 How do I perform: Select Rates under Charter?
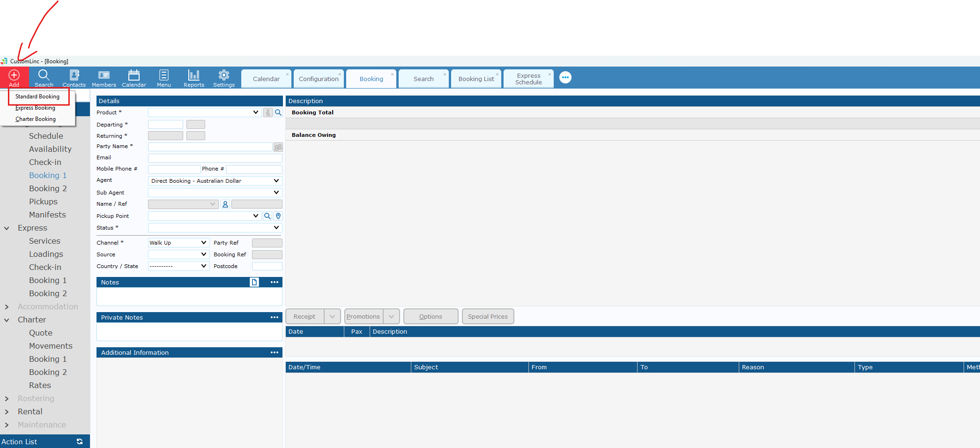pyautogui.click(x=40, y=385)
